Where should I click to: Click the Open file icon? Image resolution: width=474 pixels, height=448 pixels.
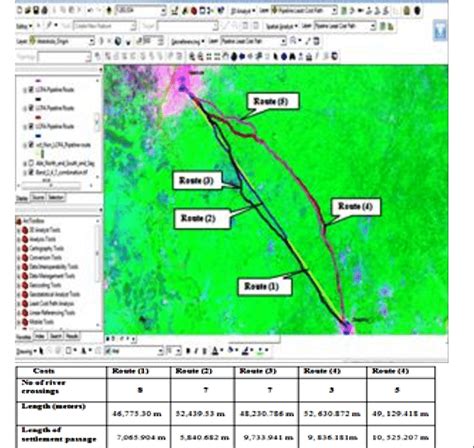pos(28,10)
